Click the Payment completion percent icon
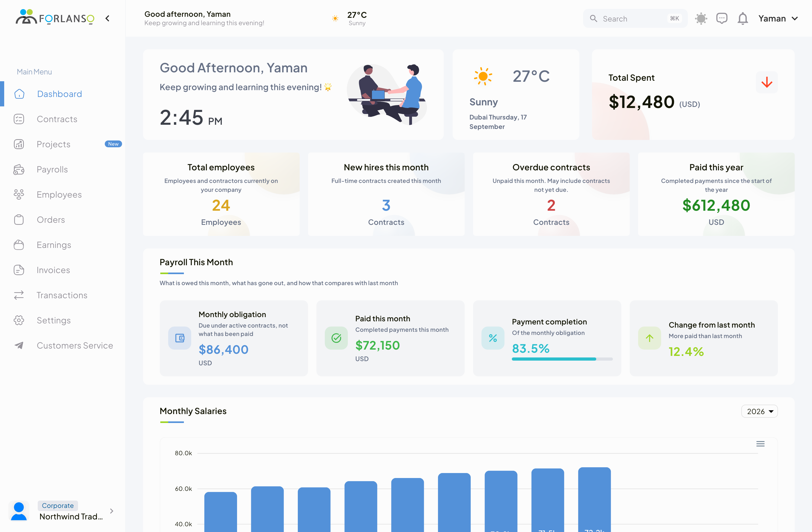This screenshot has width=812, height=532. [x=493, y=338]
